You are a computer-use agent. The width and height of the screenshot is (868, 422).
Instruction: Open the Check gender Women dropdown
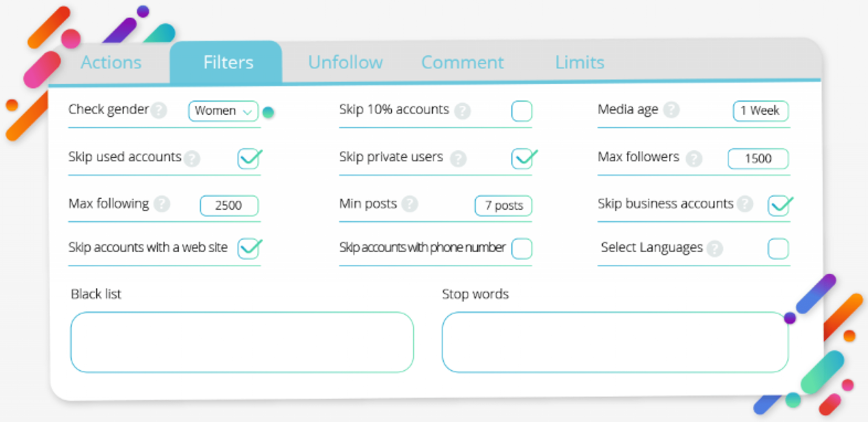[223, 111]
